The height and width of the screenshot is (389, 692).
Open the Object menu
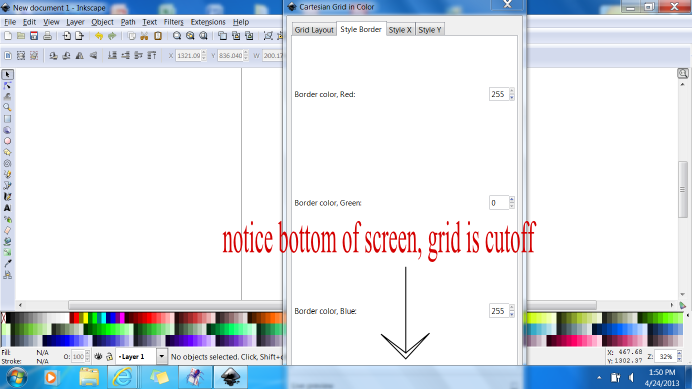[102, 22]
